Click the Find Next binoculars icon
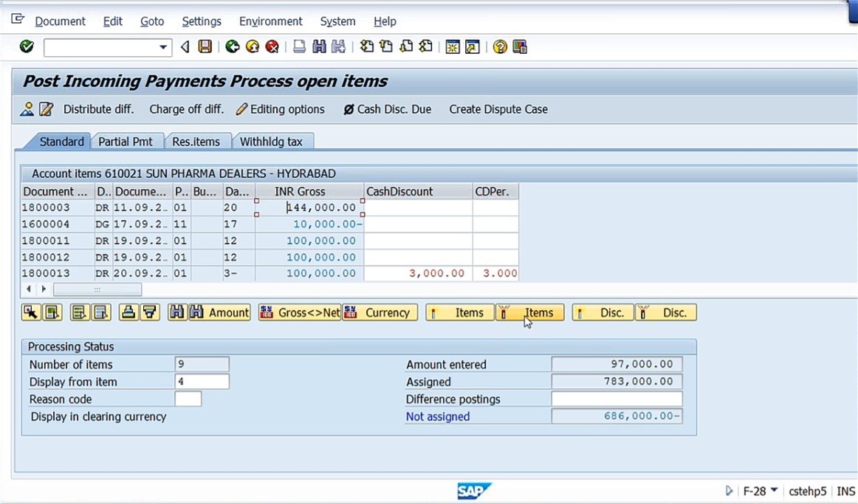This screenshot has height=504, width=858. 339,47
